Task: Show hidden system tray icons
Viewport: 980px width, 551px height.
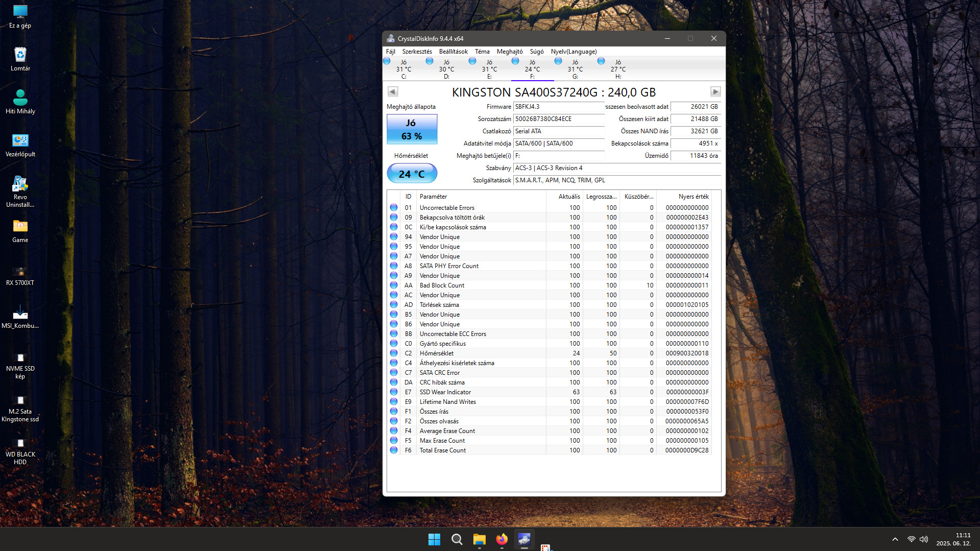Action: tap(895, 539)
